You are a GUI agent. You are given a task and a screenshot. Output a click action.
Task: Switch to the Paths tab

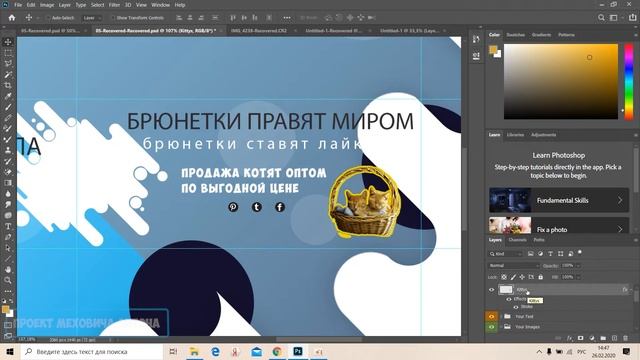point(539,240)
